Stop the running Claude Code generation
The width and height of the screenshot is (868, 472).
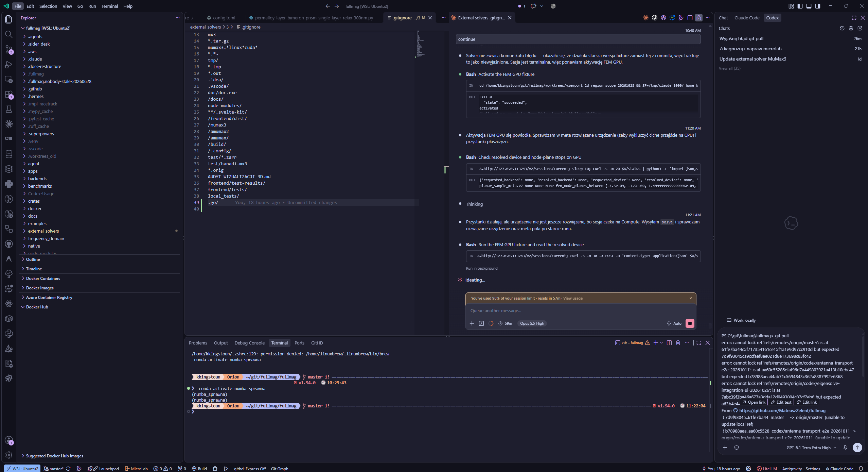(x=690, y=323)
